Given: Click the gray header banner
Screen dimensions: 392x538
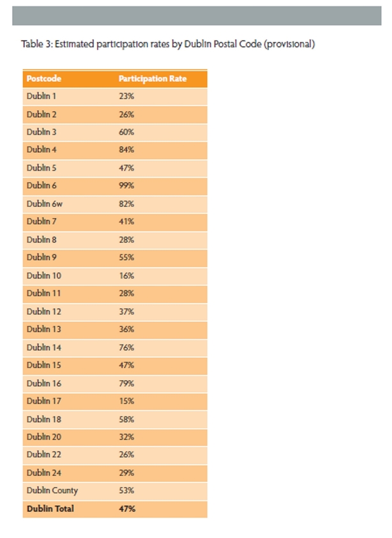Looking at the screenshot, I should coord(197,15).
